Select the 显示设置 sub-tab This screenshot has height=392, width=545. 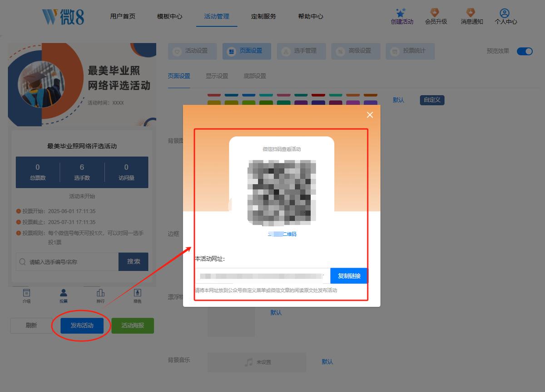coord(217,76)
